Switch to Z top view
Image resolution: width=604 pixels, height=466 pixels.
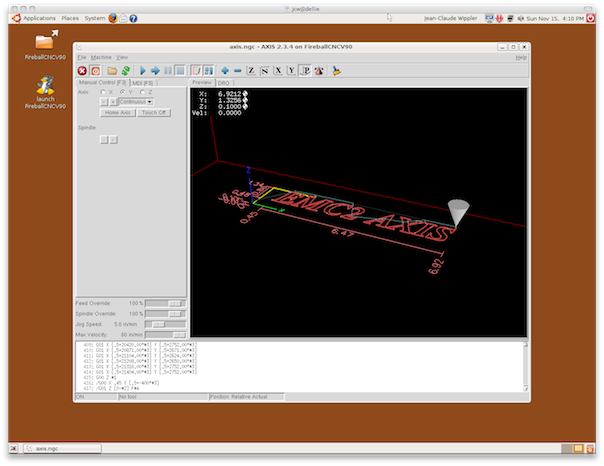[251, 71]
